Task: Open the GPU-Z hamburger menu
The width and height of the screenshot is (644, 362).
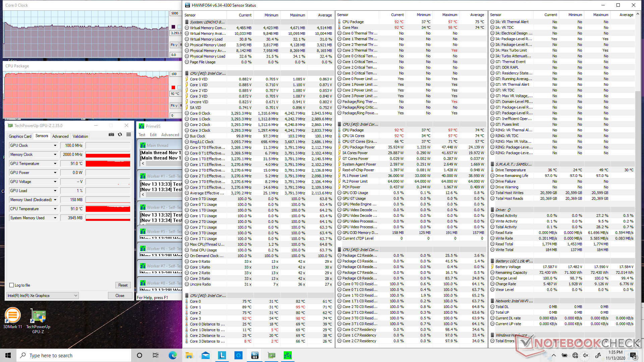Action: 128,135
